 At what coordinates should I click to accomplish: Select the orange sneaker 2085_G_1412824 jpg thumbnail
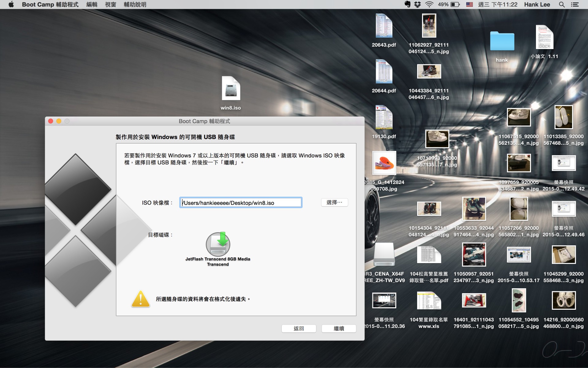[x=384, y=163]
